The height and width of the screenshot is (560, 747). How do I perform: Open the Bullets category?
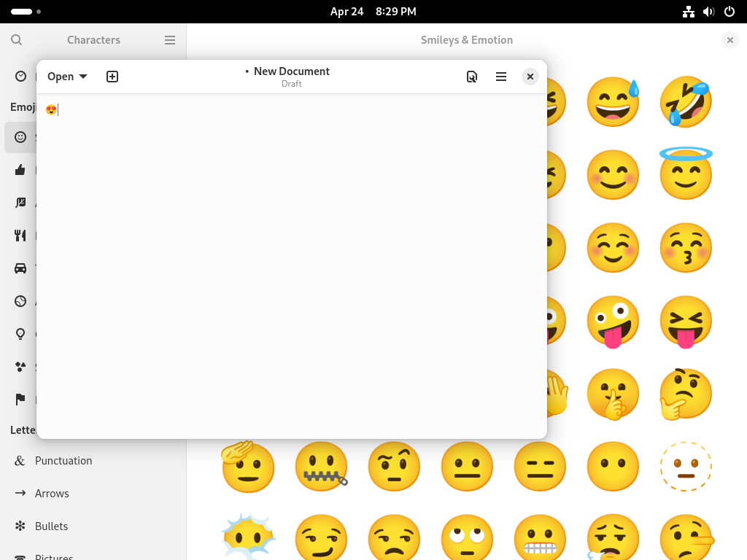click(x=93, y=526)
